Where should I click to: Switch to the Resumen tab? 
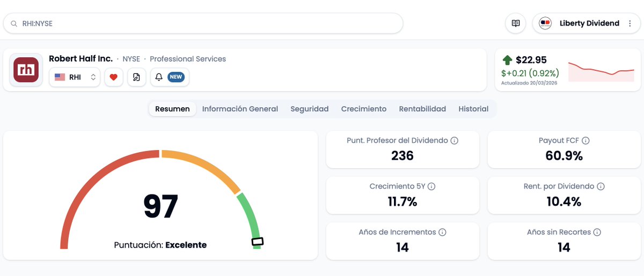click(172, 109)
